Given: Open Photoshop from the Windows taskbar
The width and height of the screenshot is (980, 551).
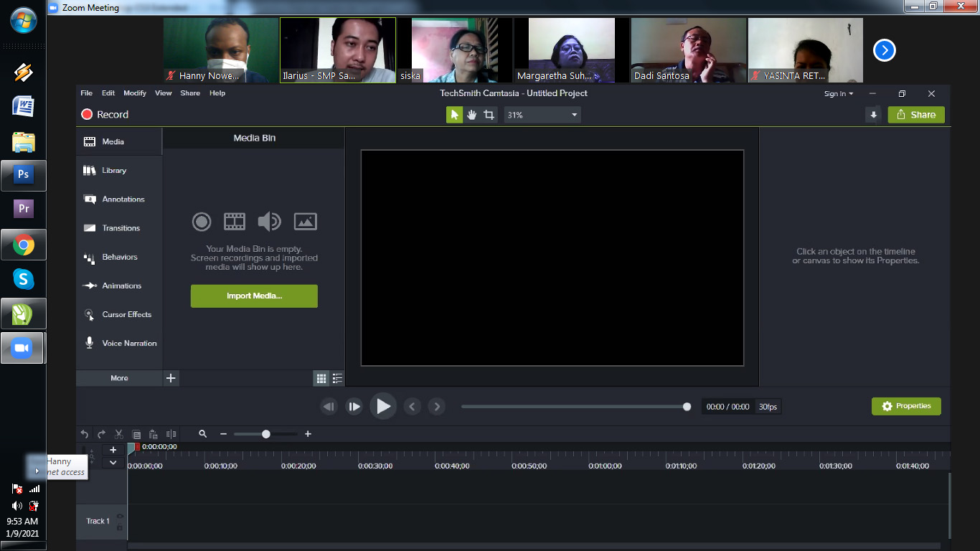Looking at the screenshot, I should click(x=24, y=175).
